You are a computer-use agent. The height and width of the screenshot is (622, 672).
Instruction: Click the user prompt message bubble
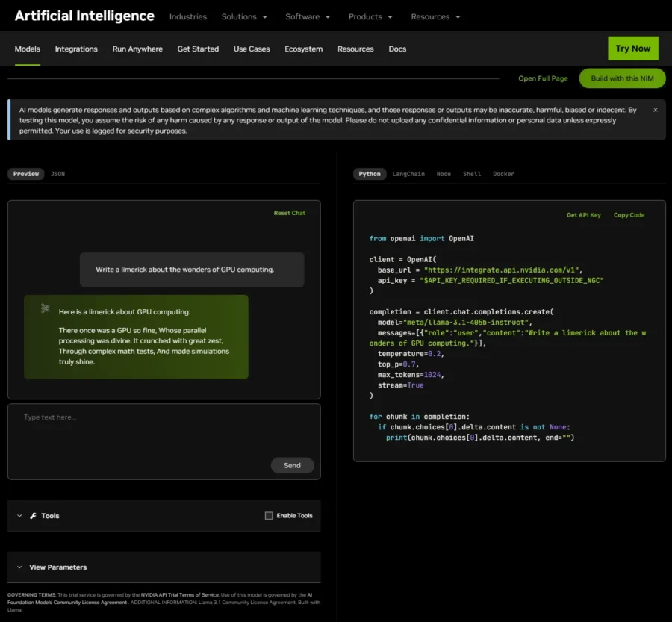(192, 270)
